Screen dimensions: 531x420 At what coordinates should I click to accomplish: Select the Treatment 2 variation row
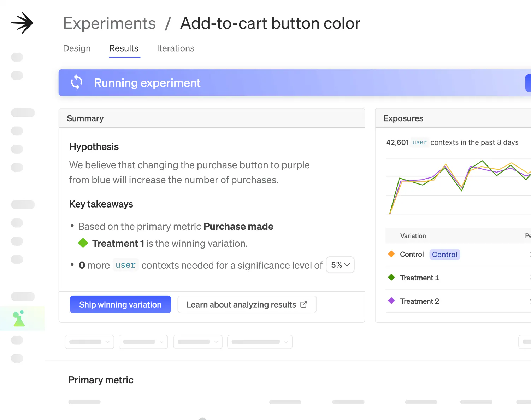pos(419,301)
